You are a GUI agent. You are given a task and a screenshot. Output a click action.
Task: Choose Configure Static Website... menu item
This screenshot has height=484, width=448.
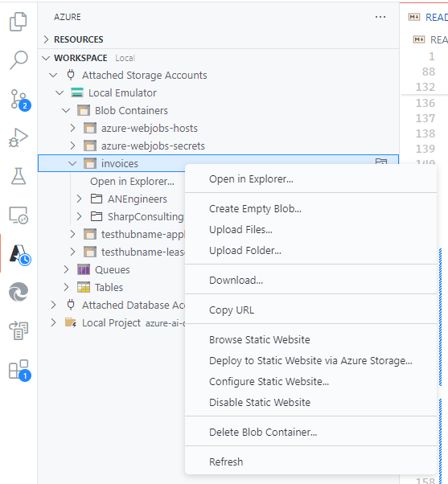(310, 382)
